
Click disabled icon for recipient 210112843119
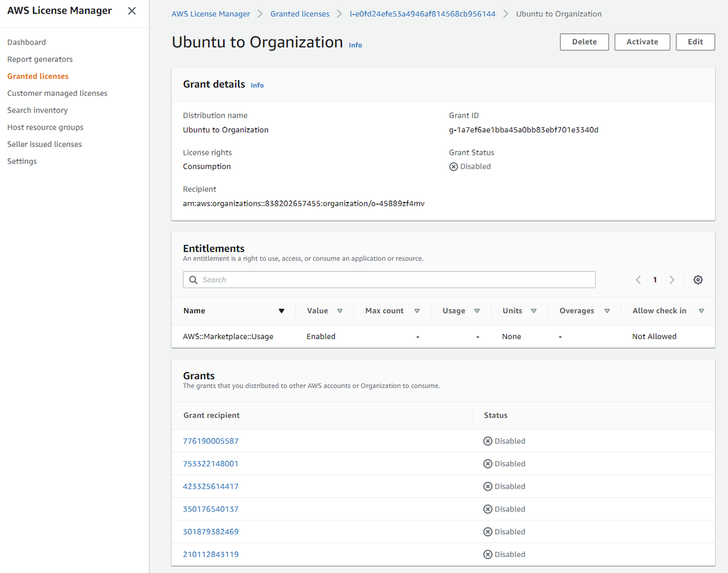click(x=488, y=554)
